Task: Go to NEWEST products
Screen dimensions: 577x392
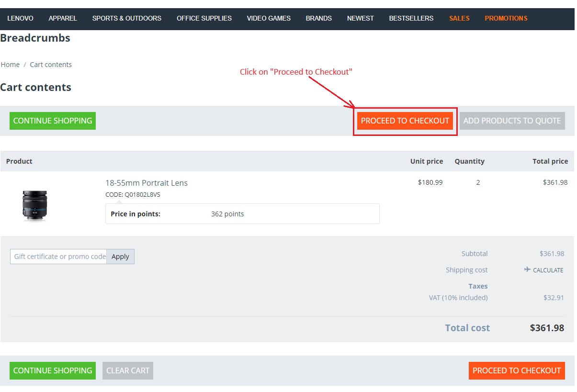Action: click(361, 18)
